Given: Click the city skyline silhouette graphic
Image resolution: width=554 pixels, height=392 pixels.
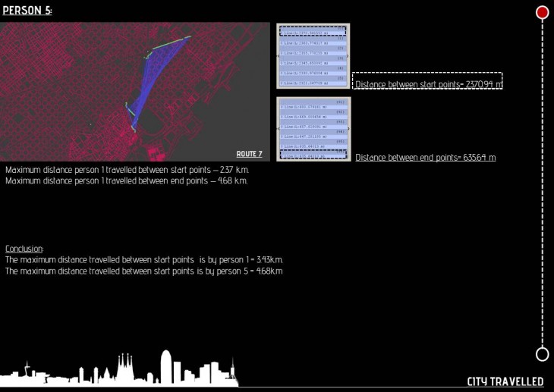Looking at the screenshot, I should pyautogui.click(x=121, y=370).
